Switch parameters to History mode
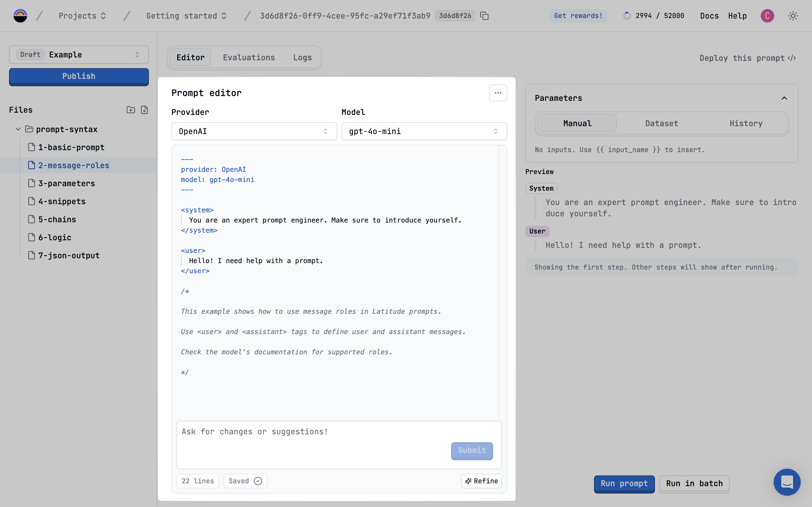 pyautogui.click(x=745, y=123)
